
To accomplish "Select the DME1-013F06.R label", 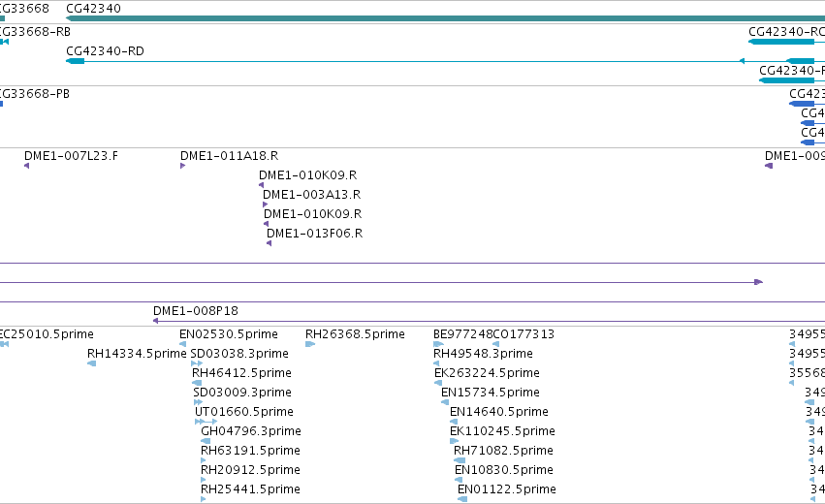I will coord(314,233).
